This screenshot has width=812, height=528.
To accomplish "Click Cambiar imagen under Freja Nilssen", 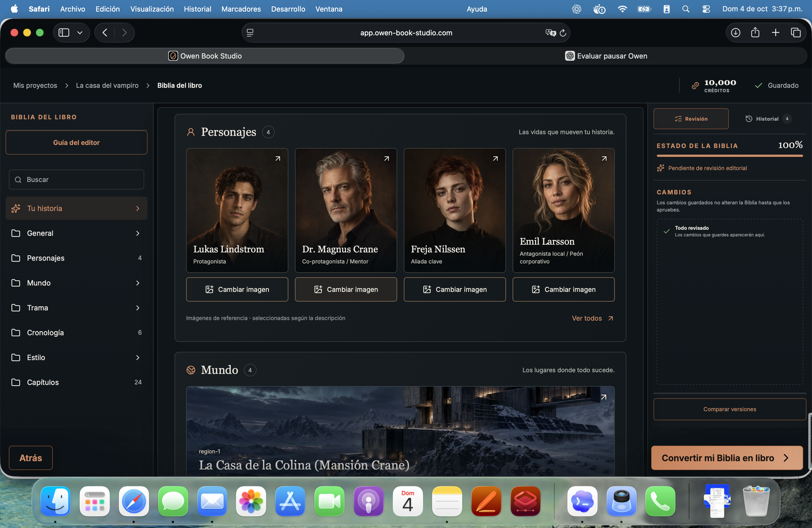I will [x=455, y=289].
